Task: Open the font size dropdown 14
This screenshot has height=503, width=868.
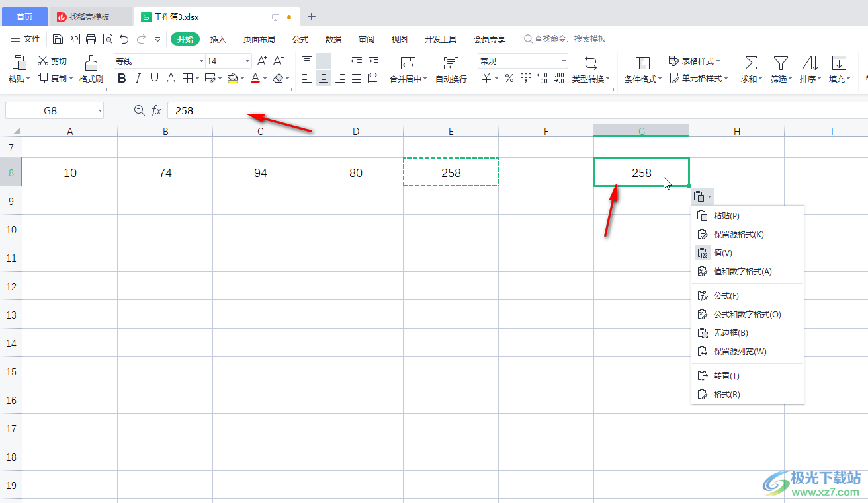Action: [x=247, y=61]
